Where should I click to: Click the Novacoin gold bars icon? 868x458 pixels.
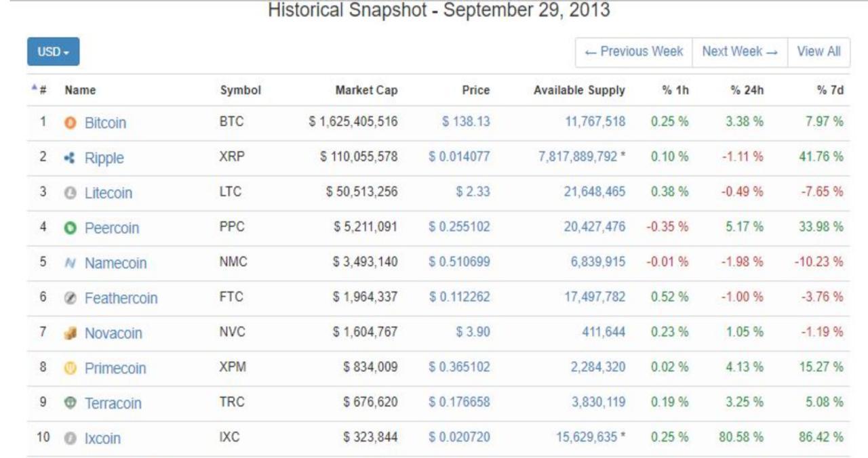[x=70, y=333]
